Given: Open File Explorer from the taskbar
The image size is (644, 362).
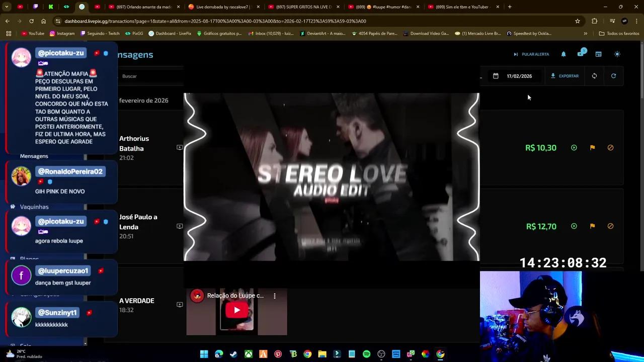Looking at the screenshot, I should tap(322, 354).
